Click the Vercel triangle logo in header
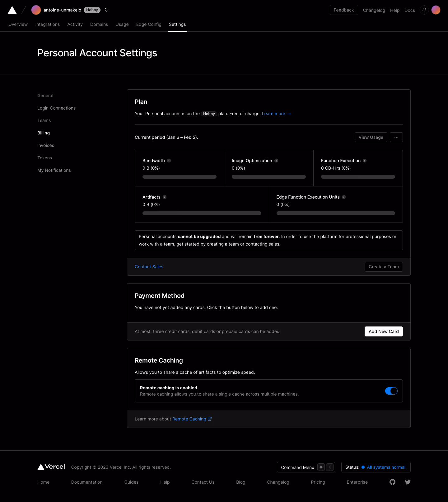Screen dimensions: 448x502 (x=12, y=10)
